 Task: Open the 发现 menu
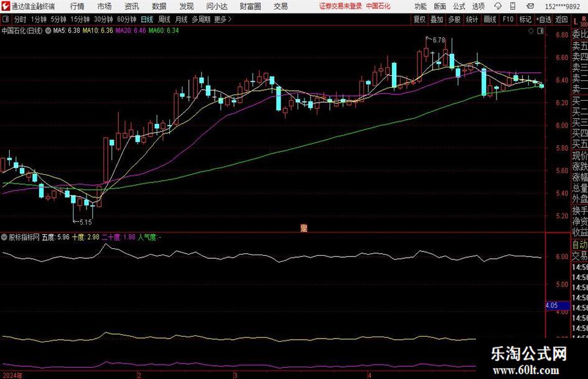pyautogui.click(x=187, y=6)
